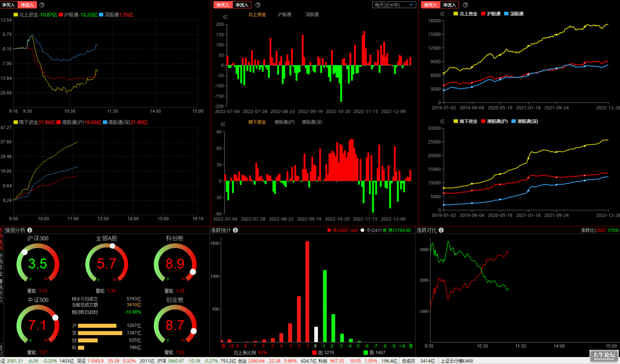Select the 深股通 bar chart tab
The height and width of the screenshot is (364, 620).
coord(312,14)
